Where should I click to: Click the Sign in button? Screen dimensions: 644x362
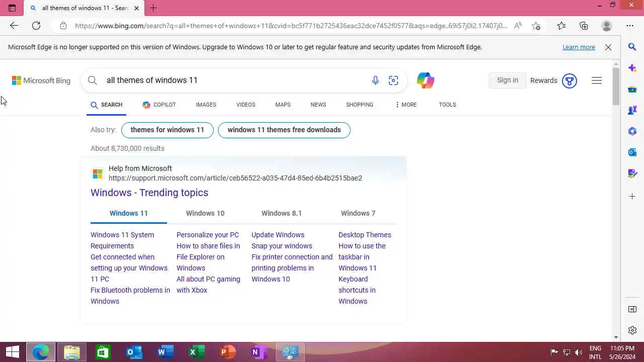[507, 80]
